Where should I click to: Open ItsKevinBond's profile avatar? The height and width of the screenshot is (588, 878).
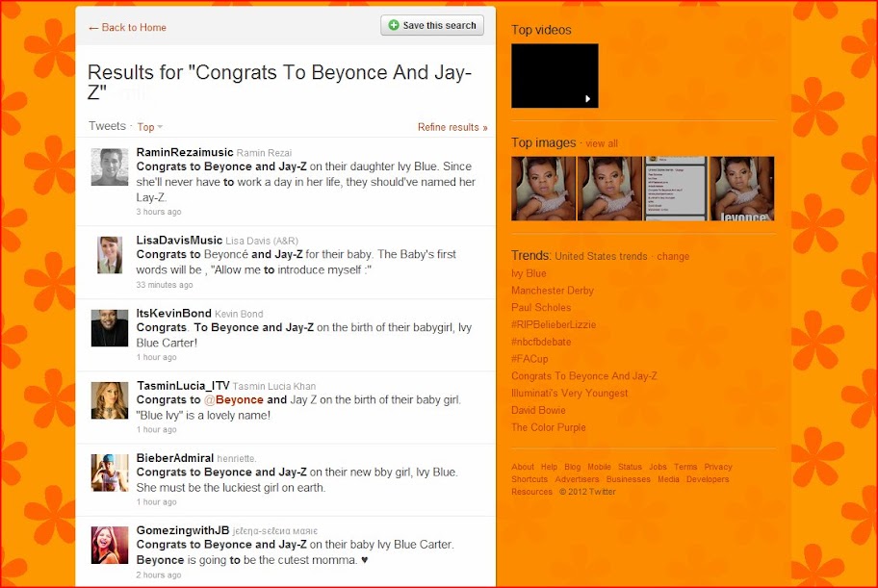tap(110, 328)
